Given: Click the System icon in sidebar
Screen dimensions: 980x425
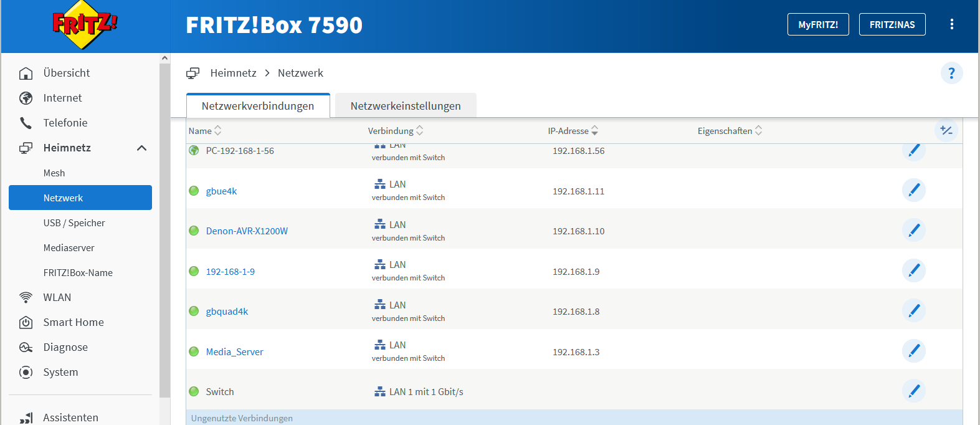Looking at the screenshot, I should [26, 372].
